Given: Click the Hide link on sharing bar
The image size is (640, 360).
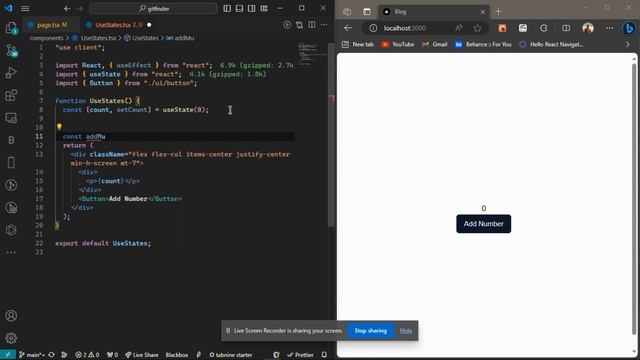Looking at the screenshot, I should (406, 331).
